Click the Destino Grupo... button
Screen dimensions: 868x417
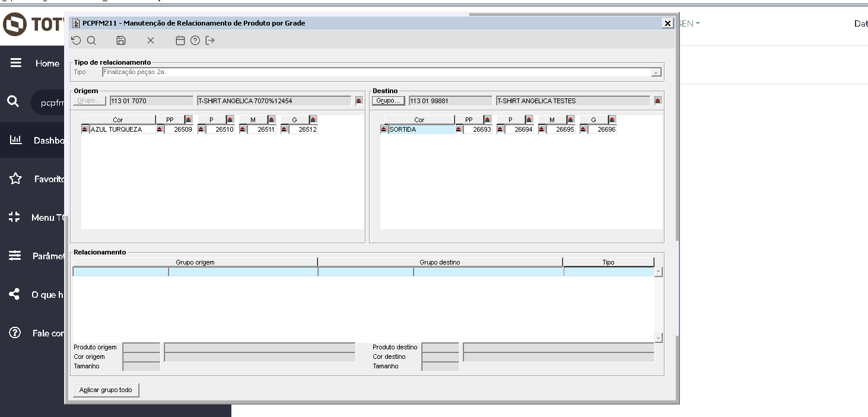coord(388,101)
